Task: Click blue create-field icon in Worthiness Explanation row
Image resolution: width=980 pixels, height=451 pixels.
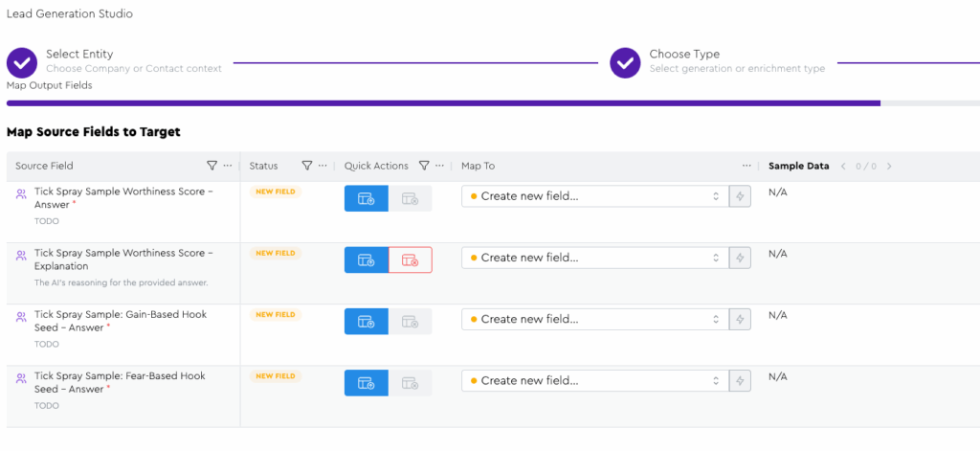Action: 366,259
